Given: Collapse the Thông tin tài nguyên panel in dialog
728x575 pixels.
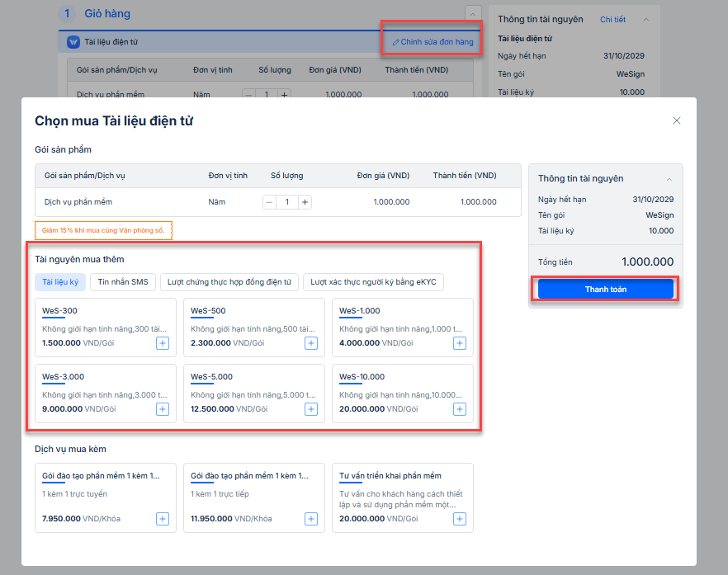Looking at the screenshot, I should tap(669, 179).
